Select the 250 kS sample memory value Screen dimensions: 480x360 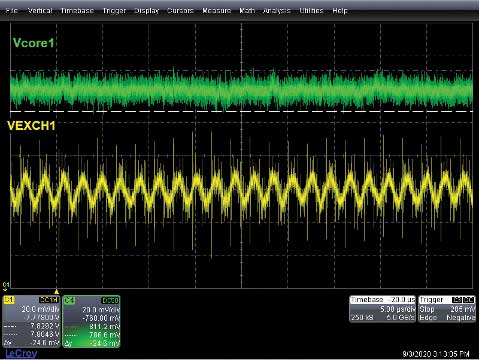tap(362, 318)
